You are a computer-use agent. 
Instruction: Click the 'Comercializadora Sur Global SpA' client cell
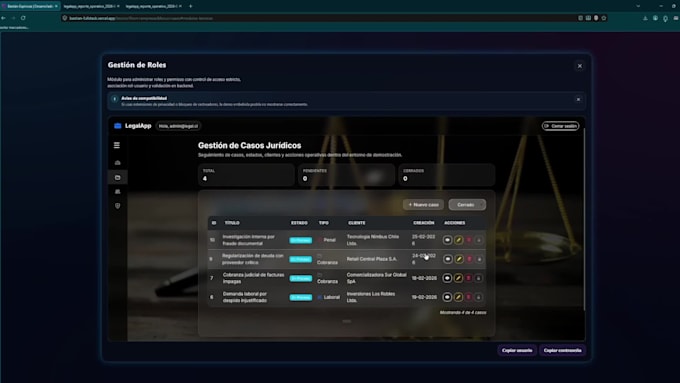coord(377,278)
